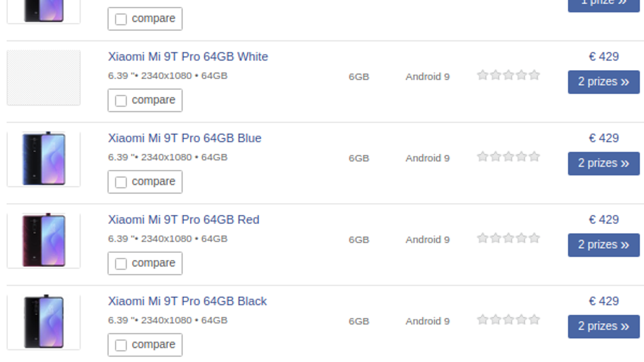Viewport: 644px width, 362px height.
Task: Click the '2 prizes' button for Red model
Action: pos(603,245)
